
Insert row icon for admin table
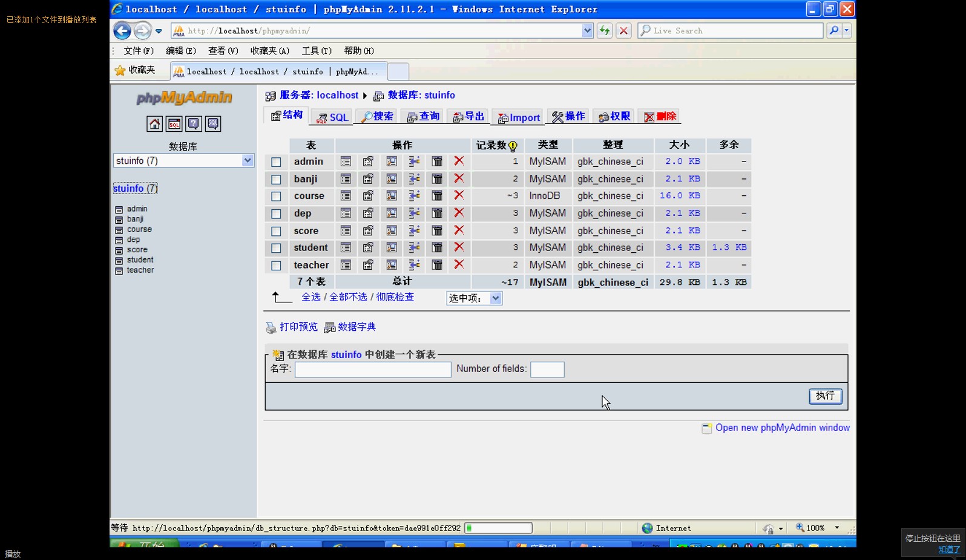[x=414, y=161]
